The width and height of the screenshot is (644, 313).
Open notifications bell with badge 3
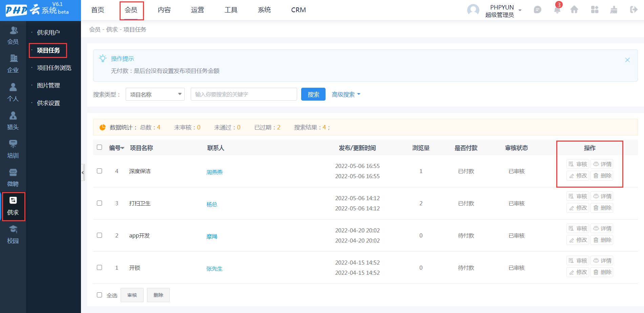tap(557, 9)
